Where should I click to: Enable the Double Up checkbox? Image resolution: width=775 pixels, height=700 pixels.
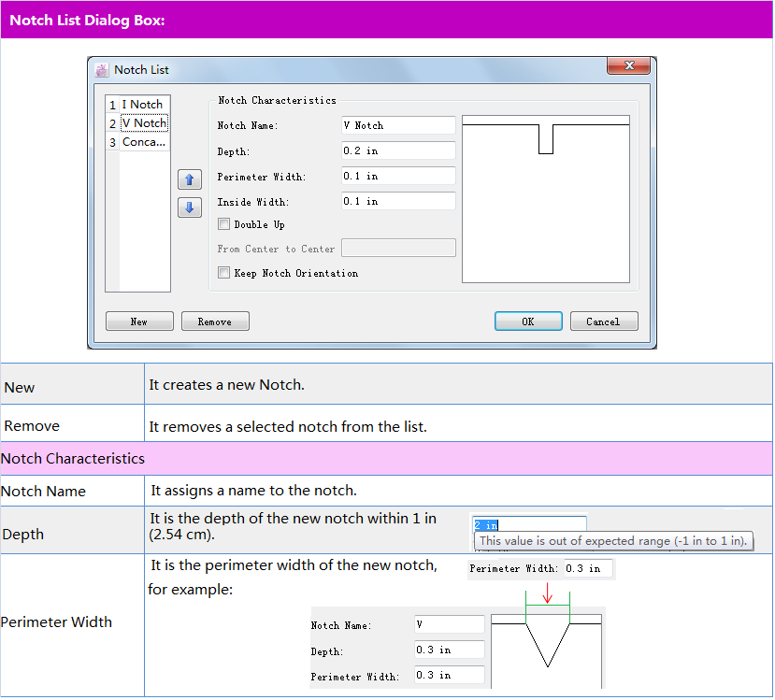(x=223, y=224)
